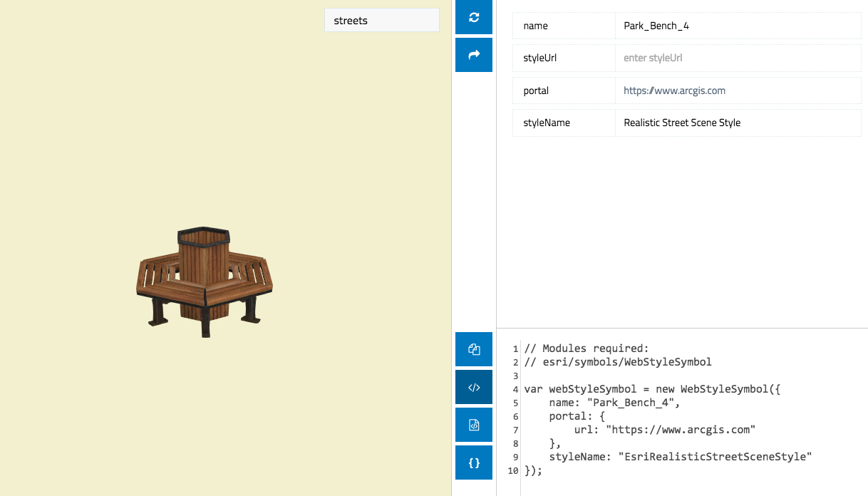Edit the portal URL field
This screenshot has width=868, height=496.
pyautogui.click(x=738, y=91)
